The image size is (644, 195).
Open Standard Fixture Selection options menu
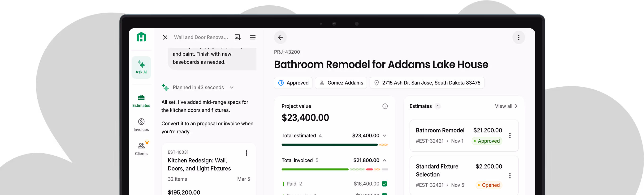click(x=510, y=176)
